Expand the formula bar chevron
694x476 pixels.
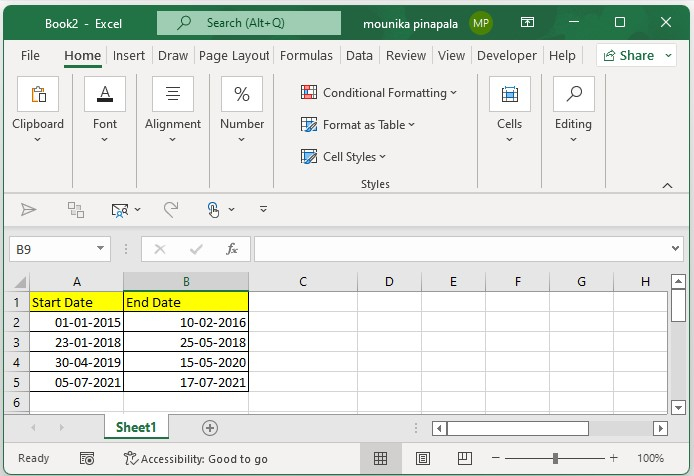[x=675, y=248]
